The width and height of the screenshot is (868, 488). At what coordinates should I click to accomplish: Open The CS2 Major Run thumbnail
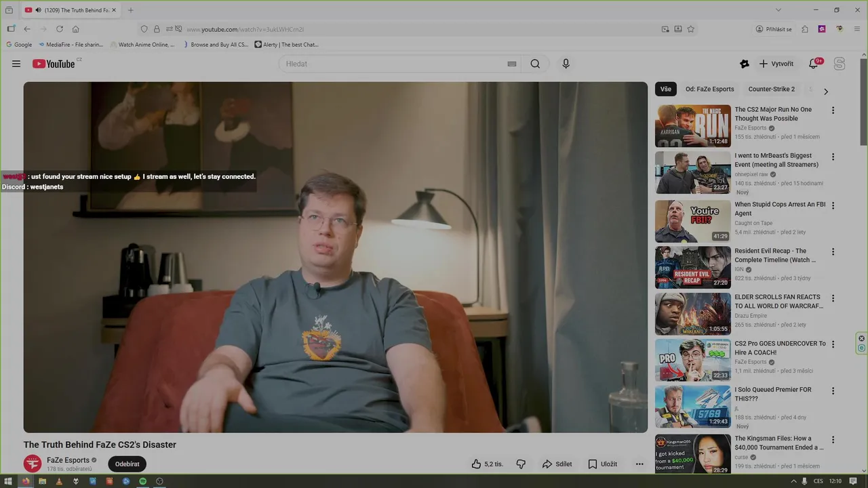tap(692, 126)
